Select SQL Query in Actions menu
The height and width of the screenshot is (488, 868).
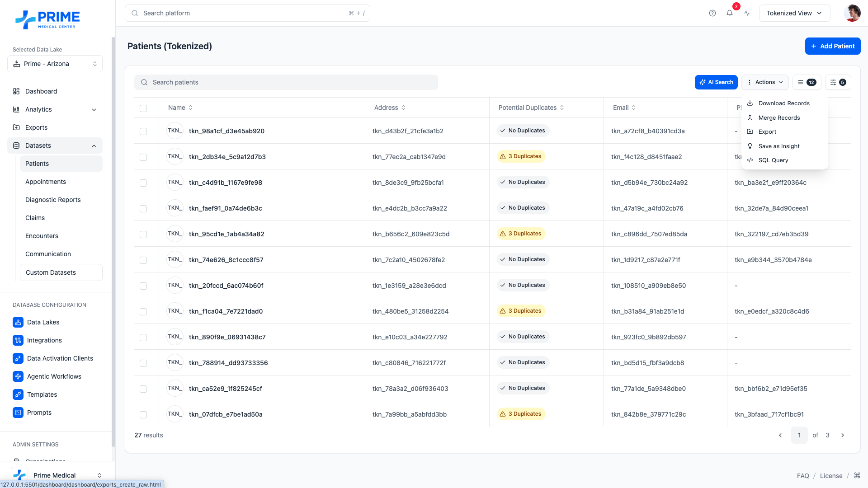773,160
